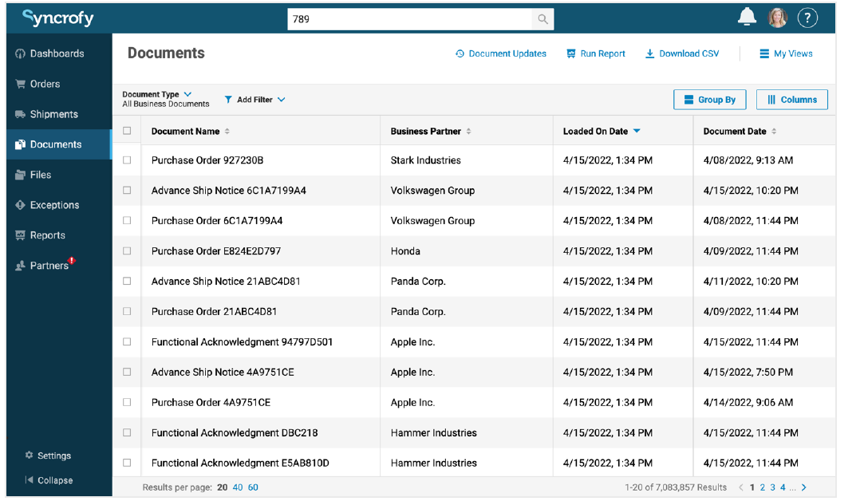Click the search magnifier icon

point(542,19)
